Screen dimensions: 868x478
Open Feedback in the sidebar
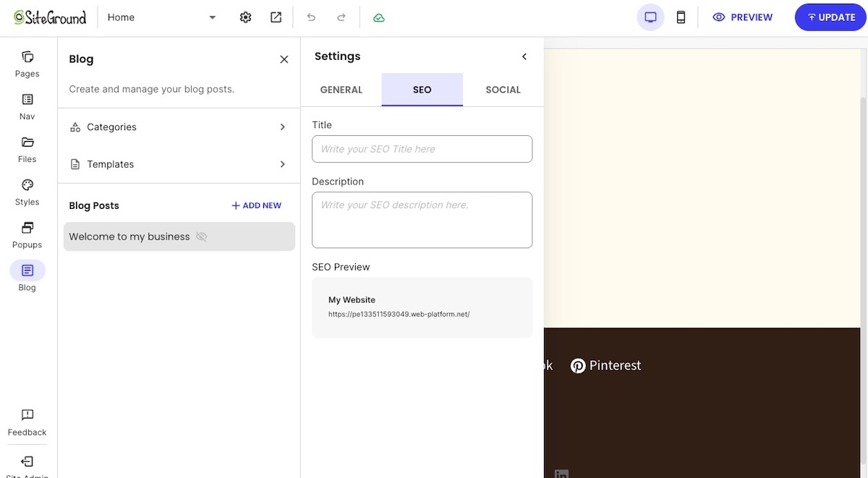(27, 422)
